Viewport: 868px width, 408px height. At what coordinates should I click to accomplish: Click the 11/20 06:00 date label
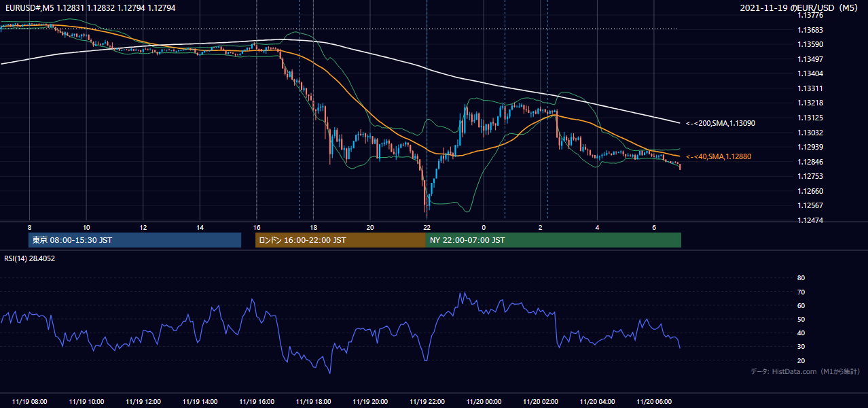[653, 402]
